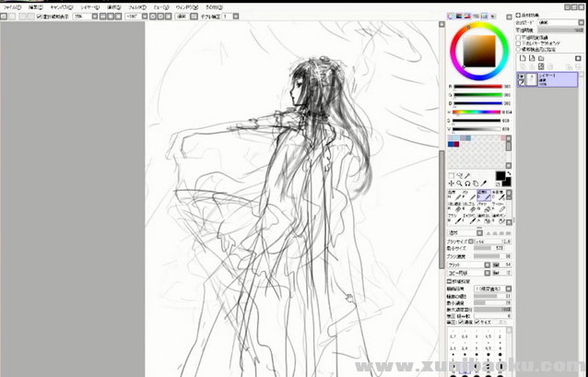This screenshot has width=588, height=377.
Task: Select the eyedropper color picker tool
Action: click(x=485, y=183)
